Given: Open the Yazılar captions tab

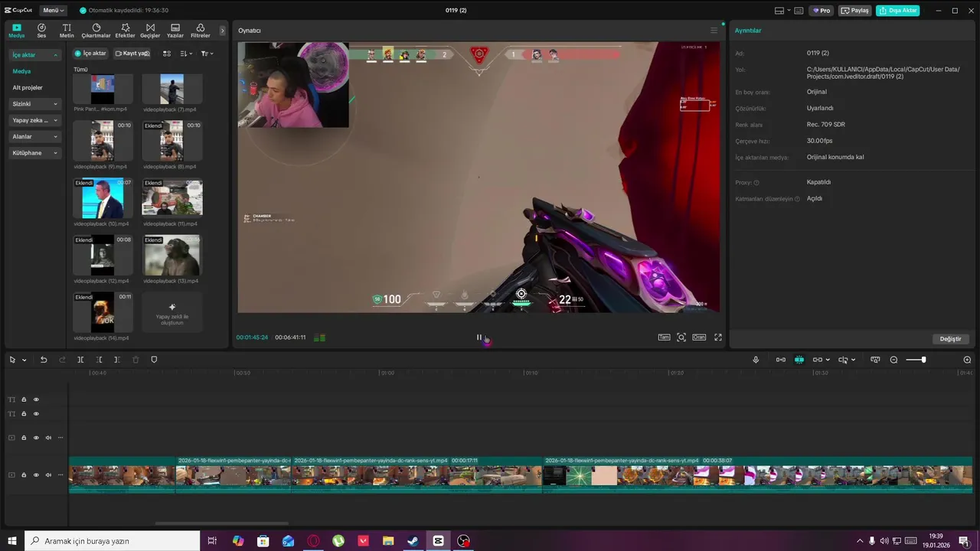Looking at the screenshot, I should click(x=175, y=31).
